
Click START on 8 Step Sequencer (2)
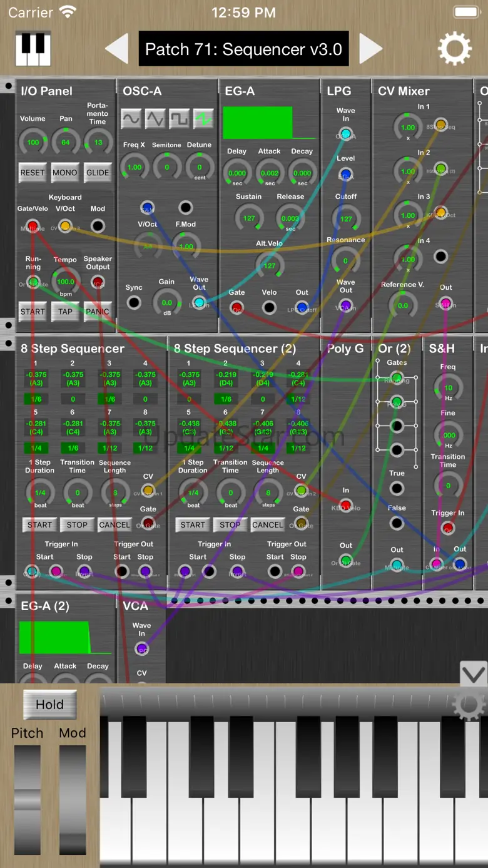point(193,525)
